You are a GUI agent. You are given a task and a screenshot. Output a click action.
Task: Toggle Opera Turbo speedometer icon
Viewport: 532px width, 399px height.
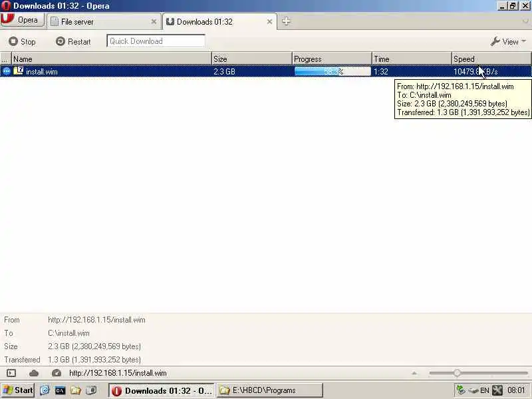57,373
